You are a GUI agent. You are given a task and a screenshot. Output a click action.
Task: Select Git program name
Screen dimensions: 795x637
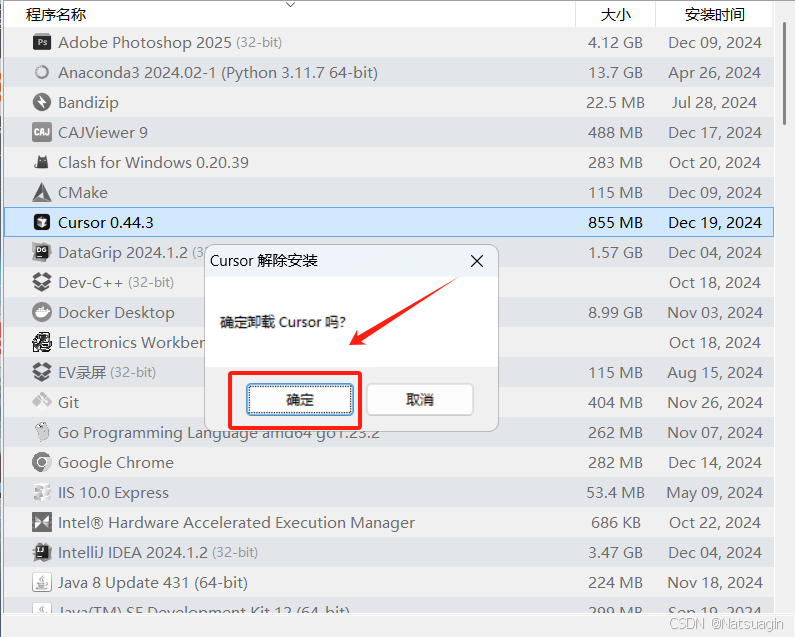point(68,402)
